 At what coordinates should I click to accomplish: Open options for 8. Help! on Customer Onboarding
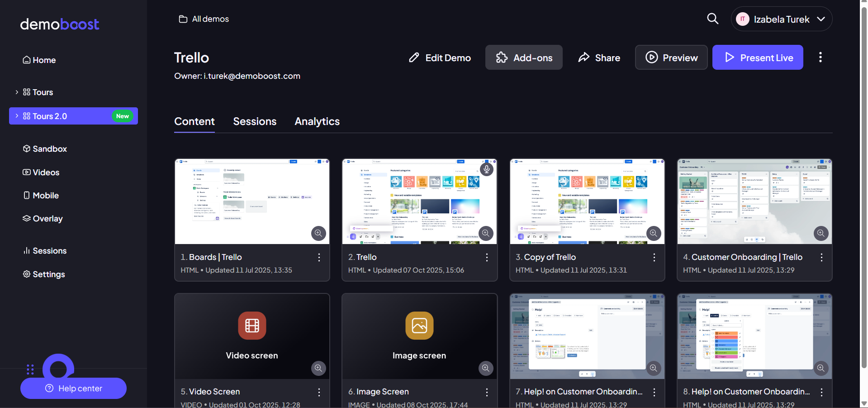click(822, 392)
